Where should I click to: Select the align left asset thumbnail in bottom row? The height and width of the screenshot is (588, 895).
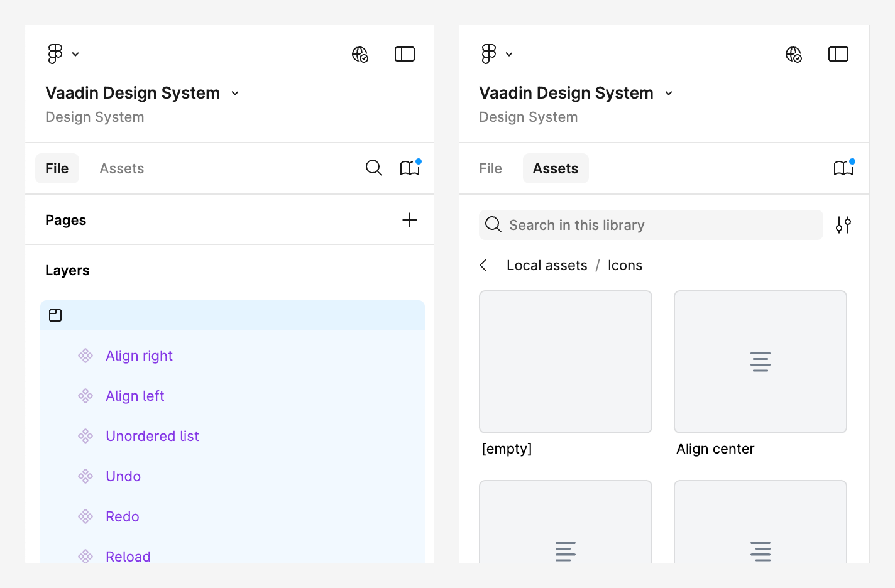tap(566, 521)
